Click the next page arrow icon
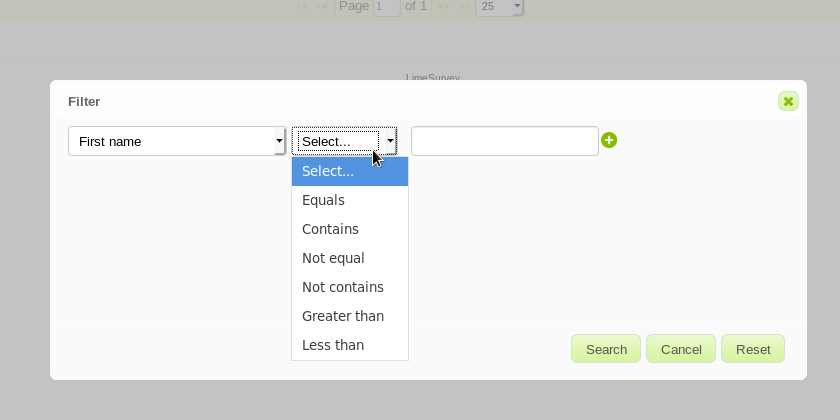This screenshot has width=840, height=420. pos(444,6)
